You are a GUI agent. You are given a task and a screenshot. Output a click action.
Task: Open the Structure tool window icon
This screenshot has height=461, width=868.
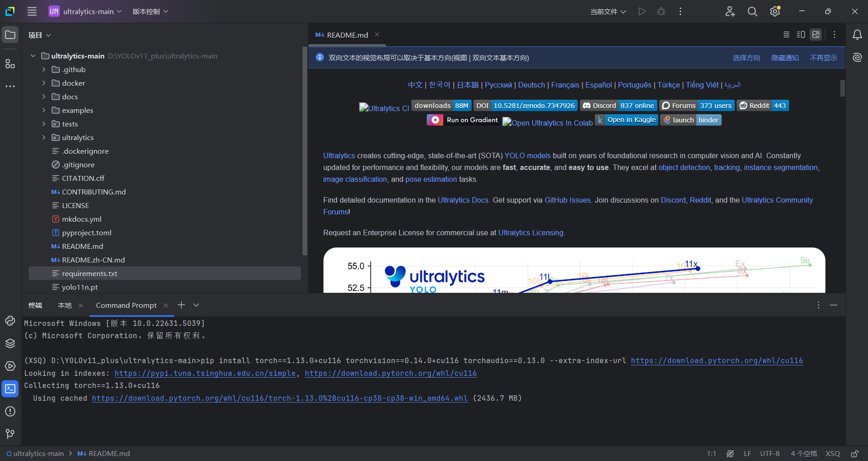[x=10, y=64]
